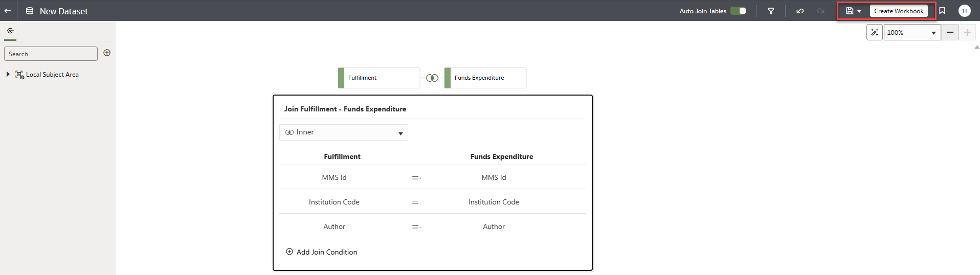
Task: Toggle the Auto Join Tables switch
Action: point(738,11)
